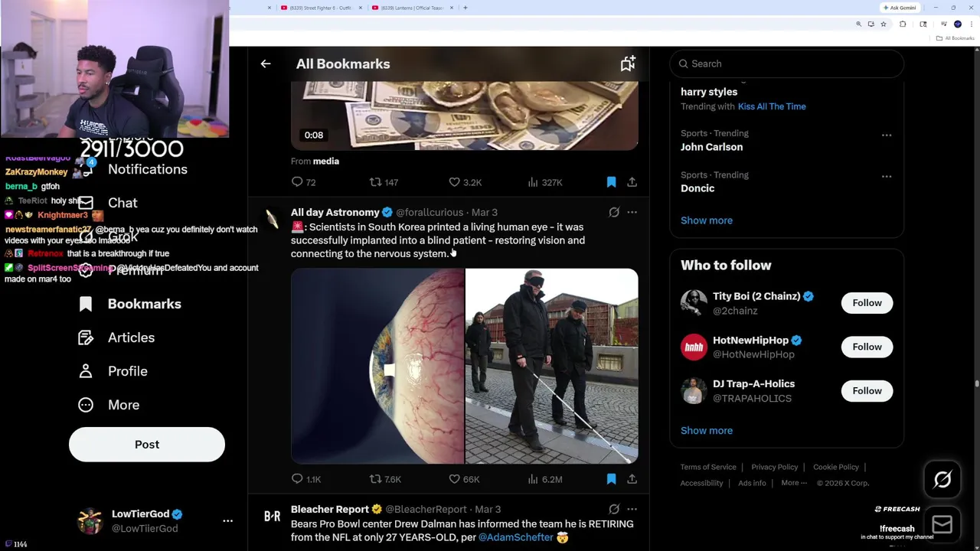Open the Grok floating button at bottom right
This screenshot has height=551, width=980.
coord(942,480)
